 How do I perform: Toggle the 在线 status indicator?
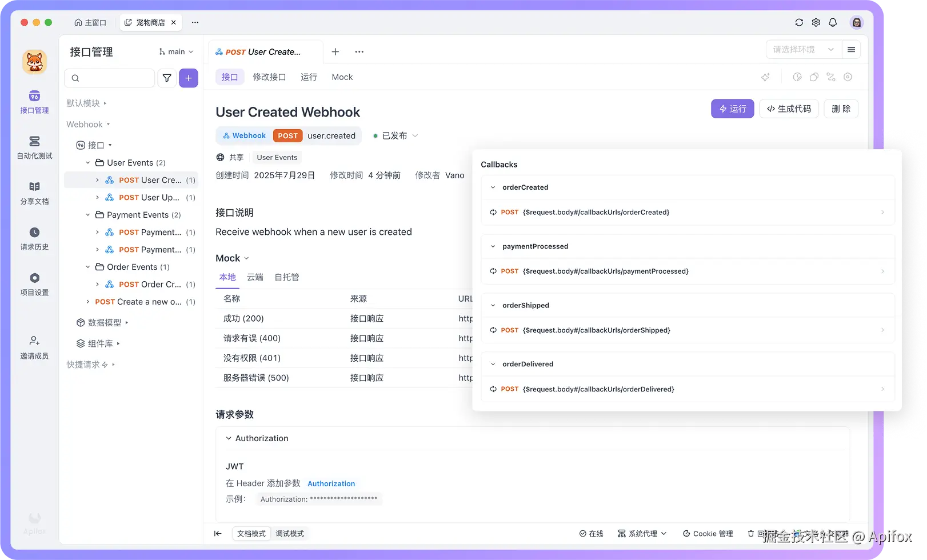pos(592,533)
